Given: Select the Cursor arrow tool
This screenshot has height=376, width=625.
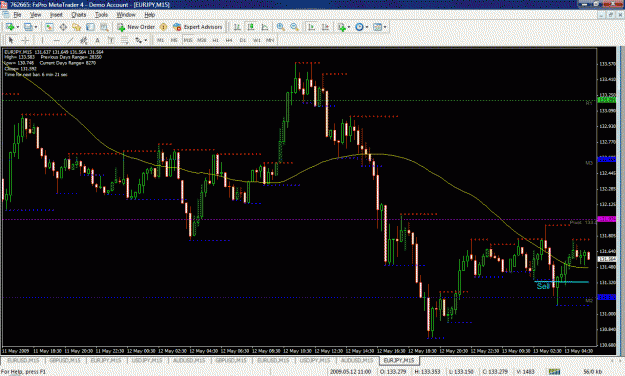Looking at the screenshot, I should pyautogui.click(x=11, y=40).
